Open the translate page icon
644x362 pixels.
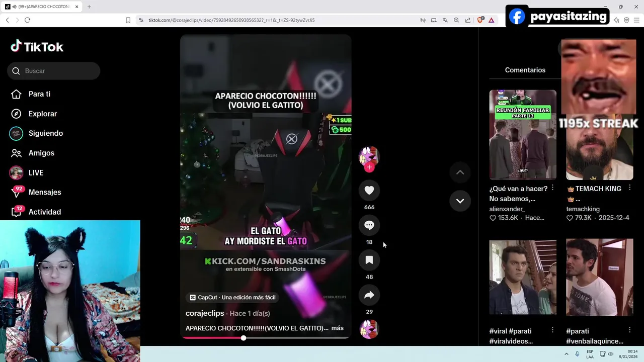coord(445,20)
